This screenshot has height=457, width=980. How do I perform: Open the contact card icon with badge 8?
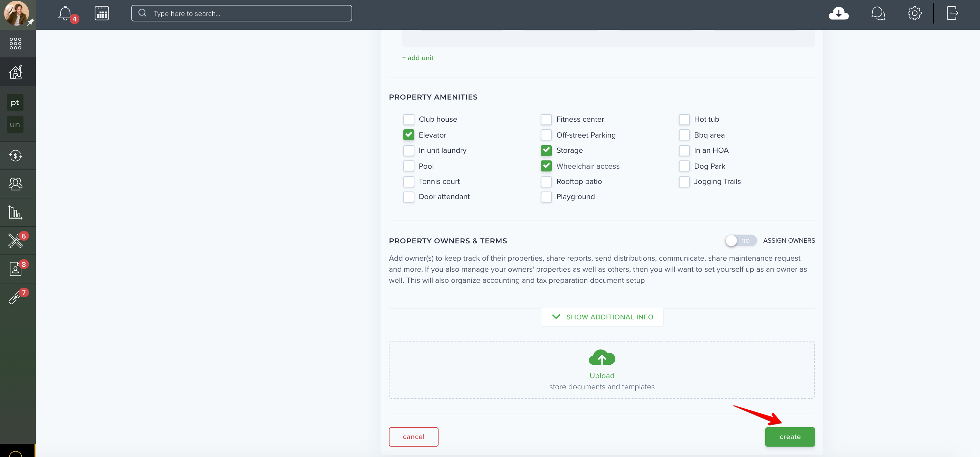16,269
